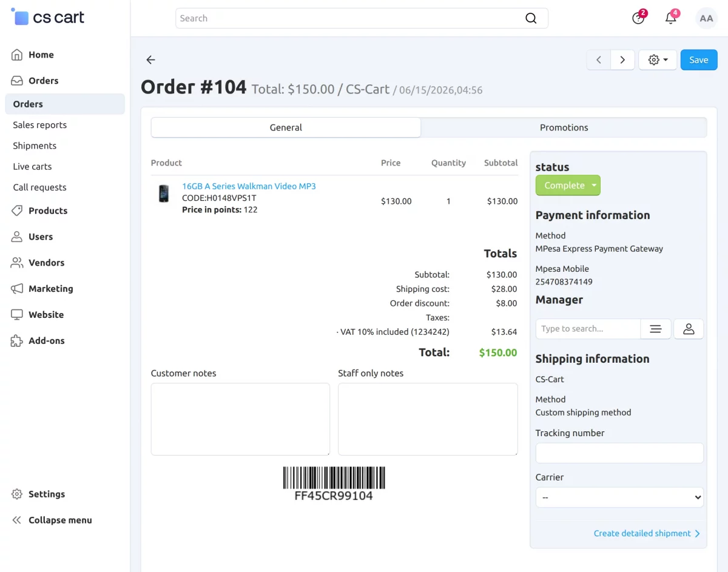
Task: Click the search magnifier icon
Action: click(531, 18)
